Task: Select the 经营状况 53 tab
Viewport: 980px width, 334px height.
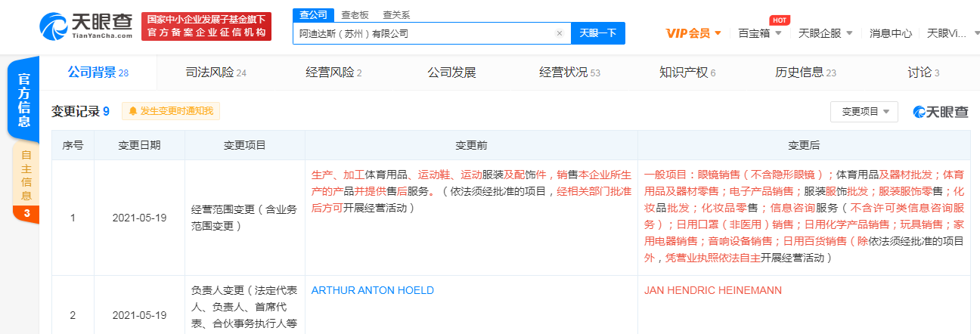Action: (569, 73)
